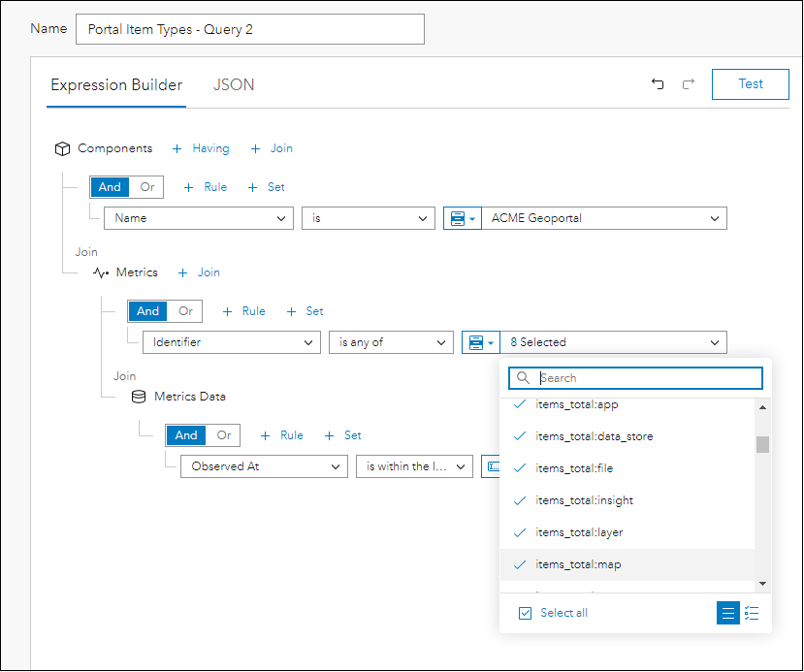Click the undo arrow icon

point(658,84)
